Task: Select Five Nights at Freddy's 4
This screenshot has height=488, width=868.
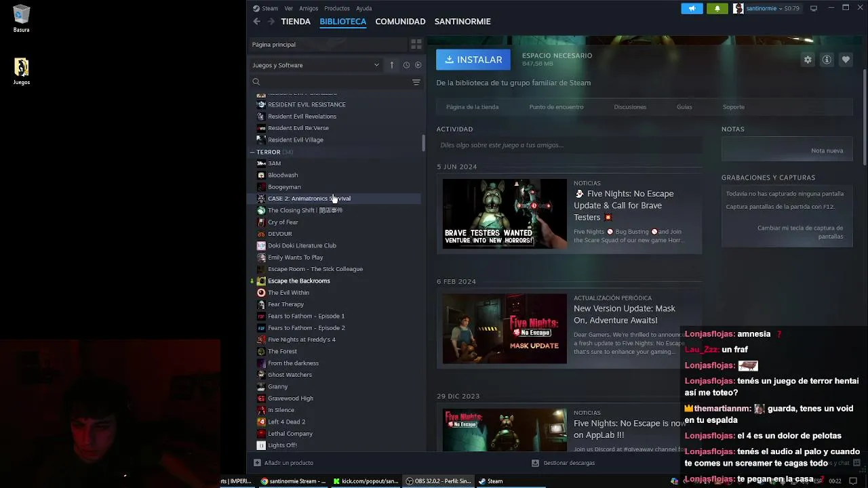Action: coord(302,340)
